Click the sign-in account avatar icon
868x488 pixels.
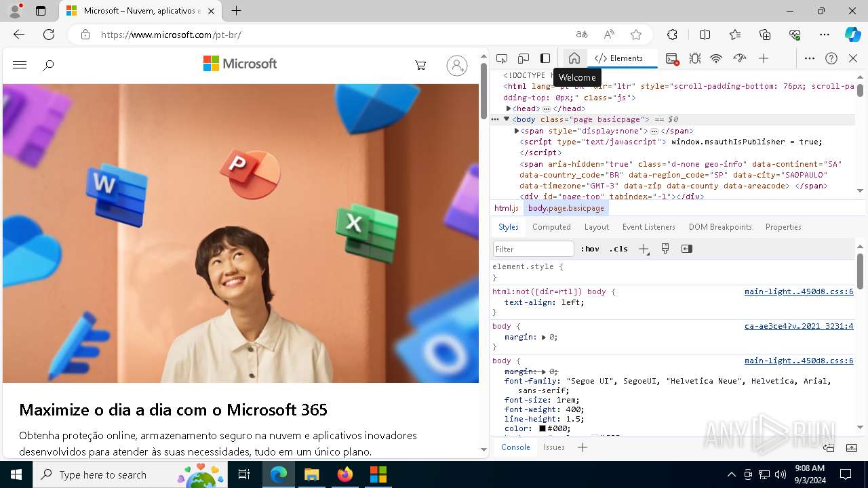coord(457,65)
